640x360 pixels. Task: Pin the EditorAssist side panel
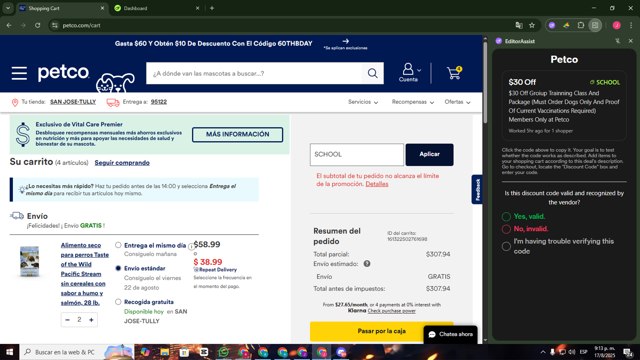tap(618, 41)
